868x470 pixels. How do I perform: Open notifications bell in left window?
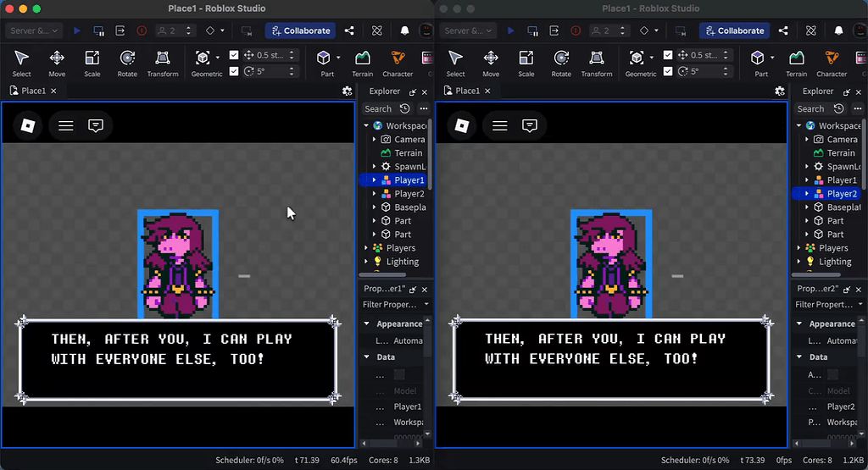[404, 31]
